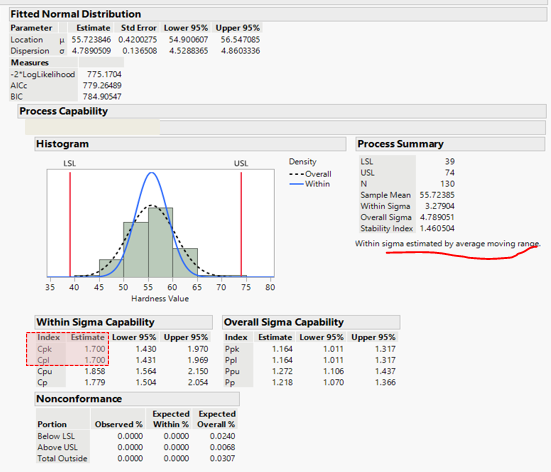Image resolution: width=551 pixels, height=472 pixels.
Task: Select the Dispersion upper 95% value 4.8603336
Action: (240, 51)
